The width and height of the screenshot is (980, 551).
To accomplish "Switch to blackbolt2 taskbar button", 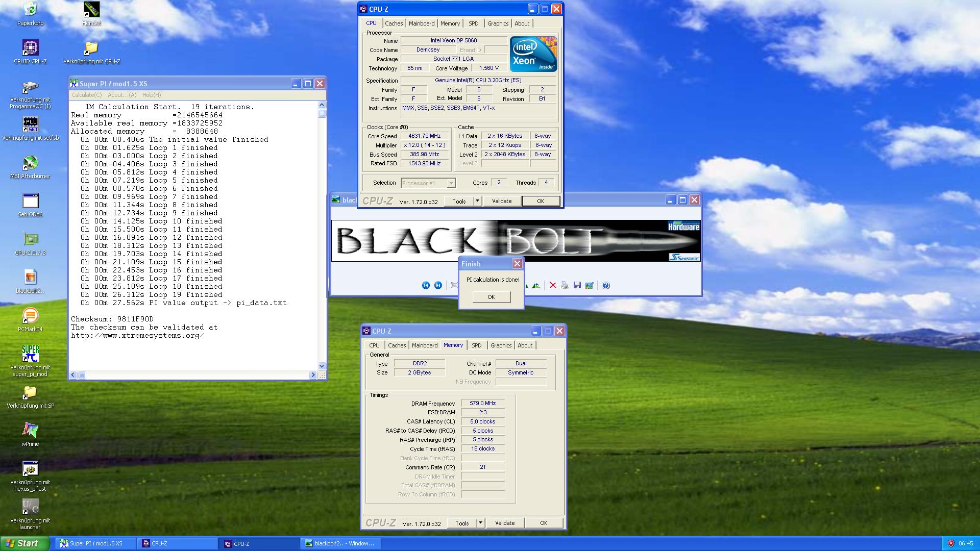I will click(340, 543).
